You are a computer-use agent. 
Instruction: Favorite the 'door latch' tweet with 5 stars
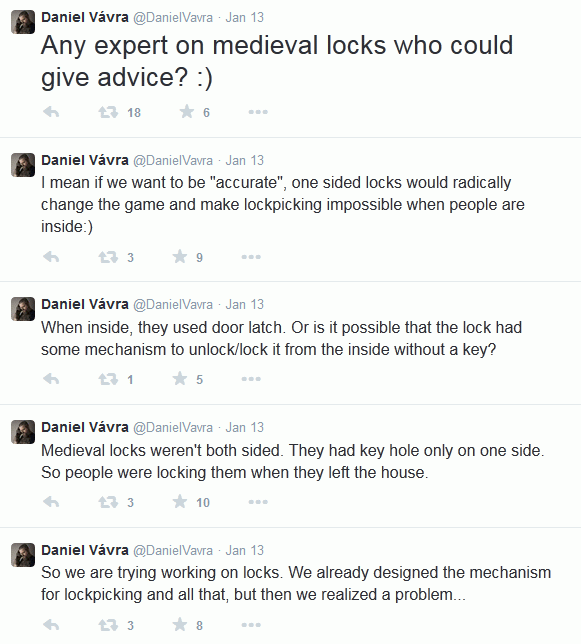pyautogui.click(x=180, y=378)
